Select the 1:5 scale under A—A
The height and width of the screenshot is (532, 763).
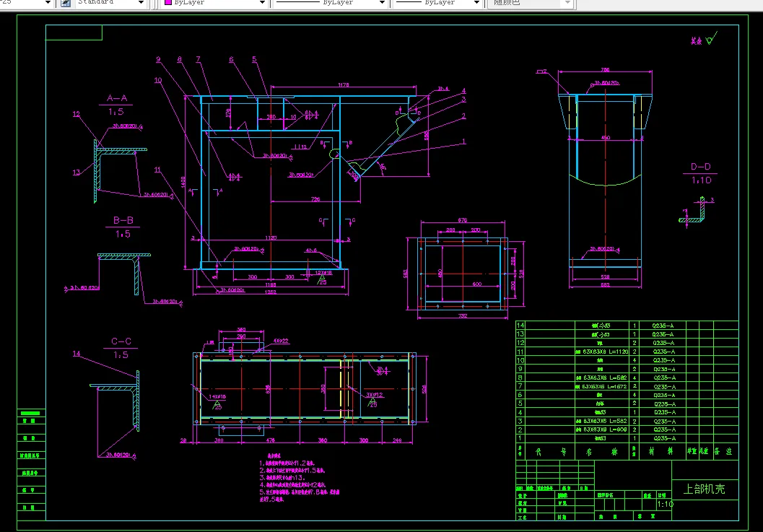tap(115, 112)
